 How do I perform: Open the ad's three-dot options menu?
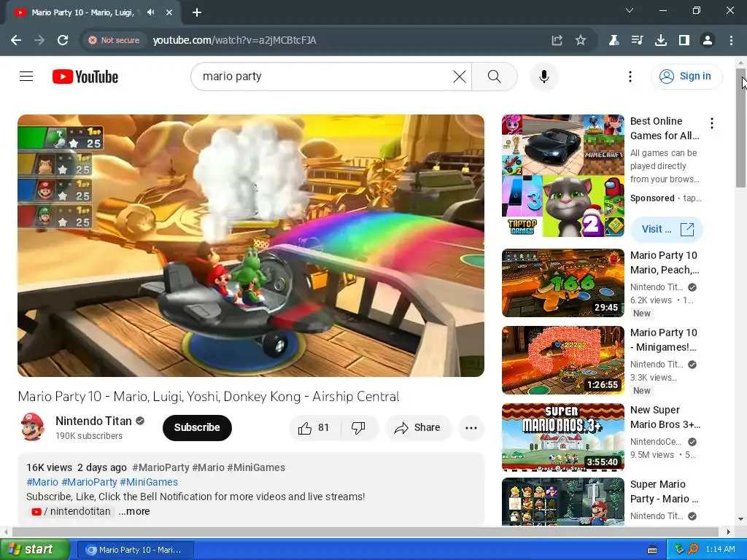click(x=712, y=123)
